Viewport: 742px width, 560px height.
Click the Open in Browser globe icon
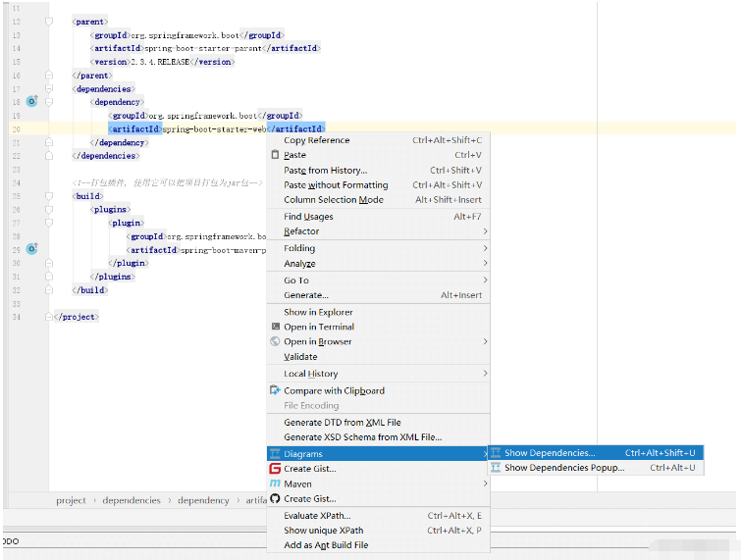275,341
